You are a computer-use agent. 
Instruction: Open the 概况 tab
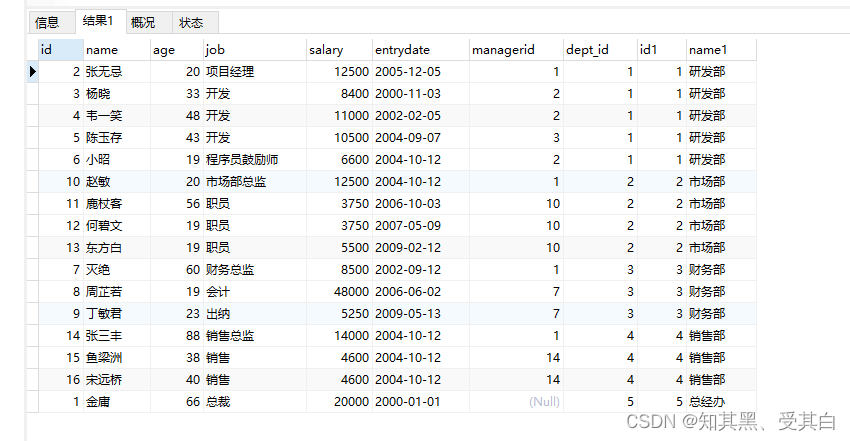pos(149,23)
